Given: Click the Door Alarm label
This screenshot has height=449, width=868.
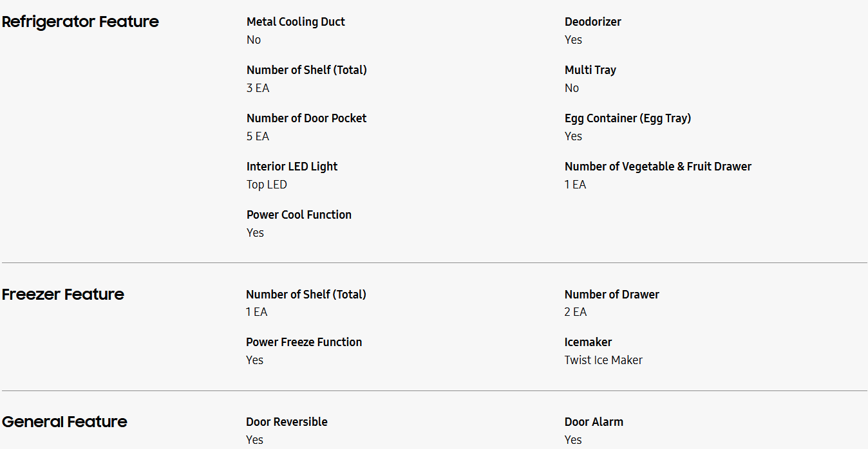Looking at the screenshot, I should click(594, 422).
